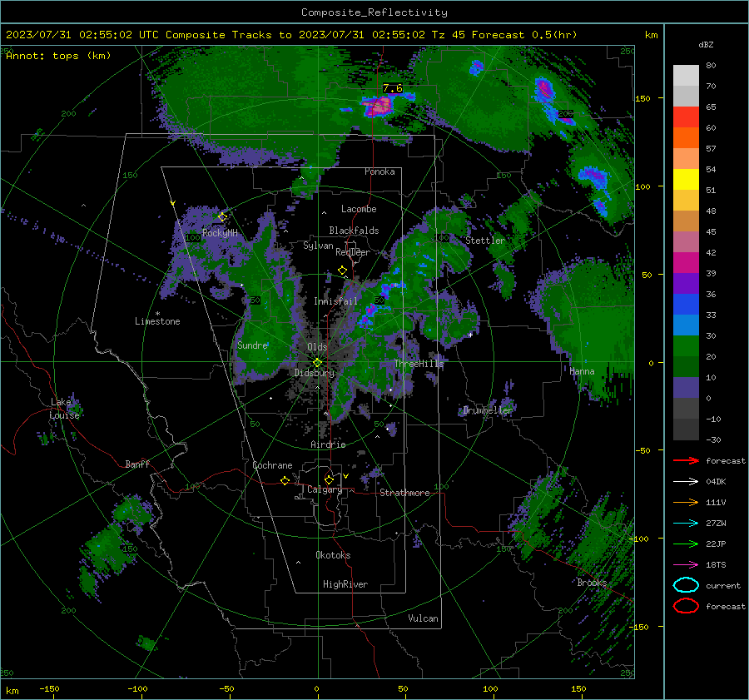The width and height of the screenshot is (749, 700).
Task: Click the HighRiver city label
Action: tap(345, 584)
